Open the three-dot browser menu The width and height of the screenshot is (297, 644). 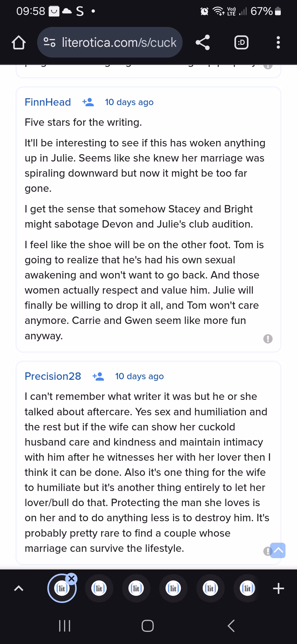coord(278,43)
